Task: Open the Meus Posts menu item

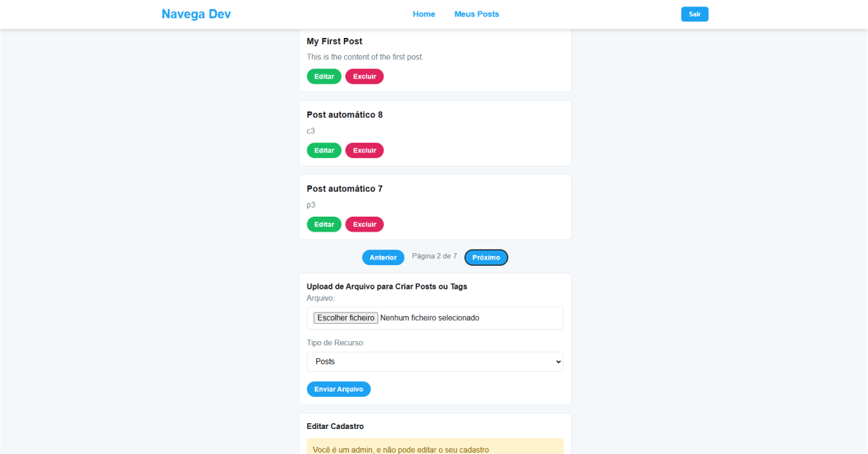Action: (x=477, y=14)
